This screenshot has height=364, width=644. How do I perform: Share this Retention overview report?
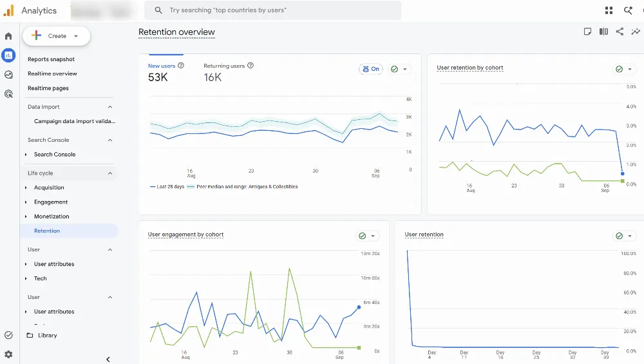[x=620, y=32]
